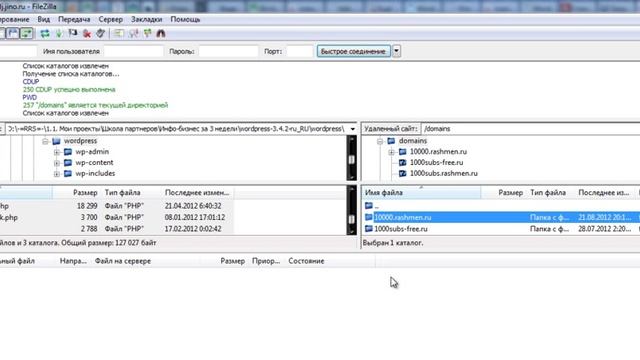Open the Передача menu
The height and width of the screenshot is (360, 640).
[74, 19]
